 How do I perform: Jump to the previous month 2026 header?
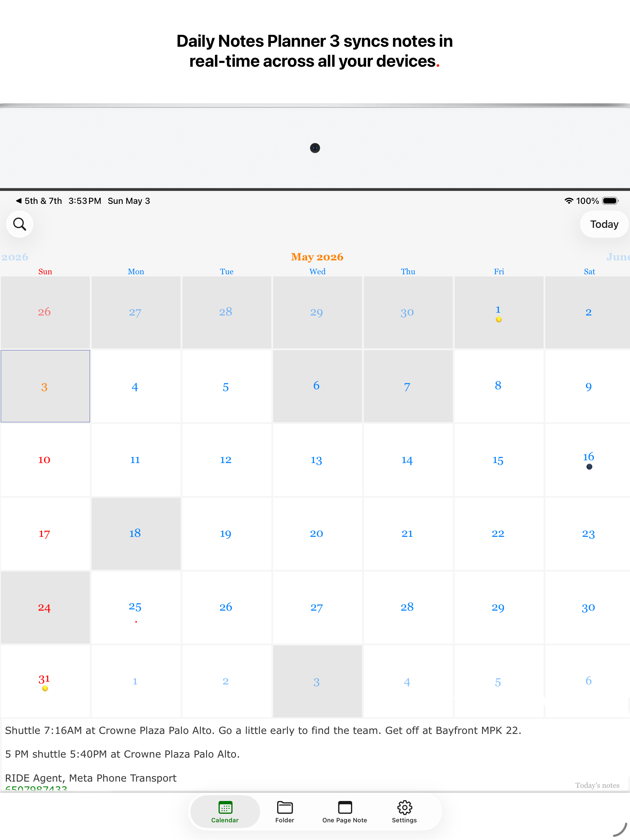(x=15, y=257)
